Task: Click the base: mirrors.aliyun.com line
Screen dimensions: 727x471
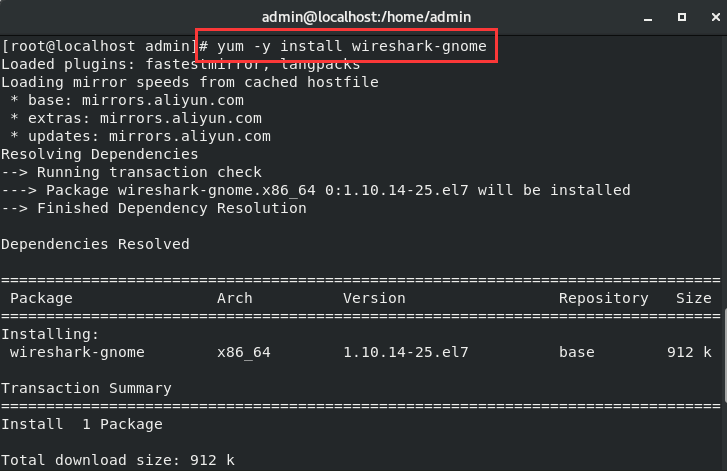Action: [x=127, y=100]
